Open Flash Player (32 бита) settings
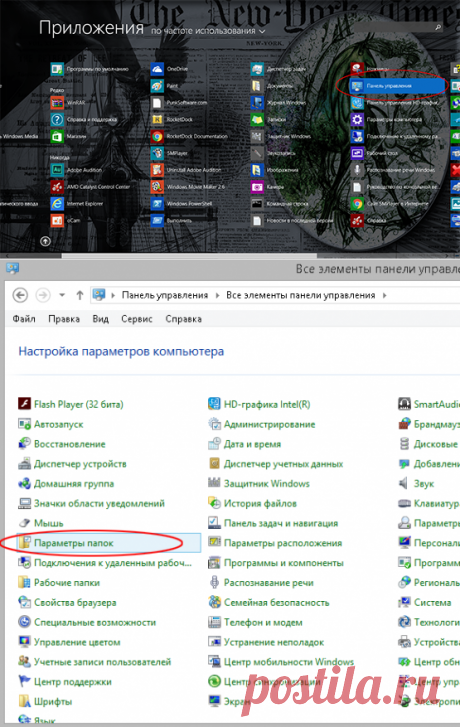 [70, 404]
